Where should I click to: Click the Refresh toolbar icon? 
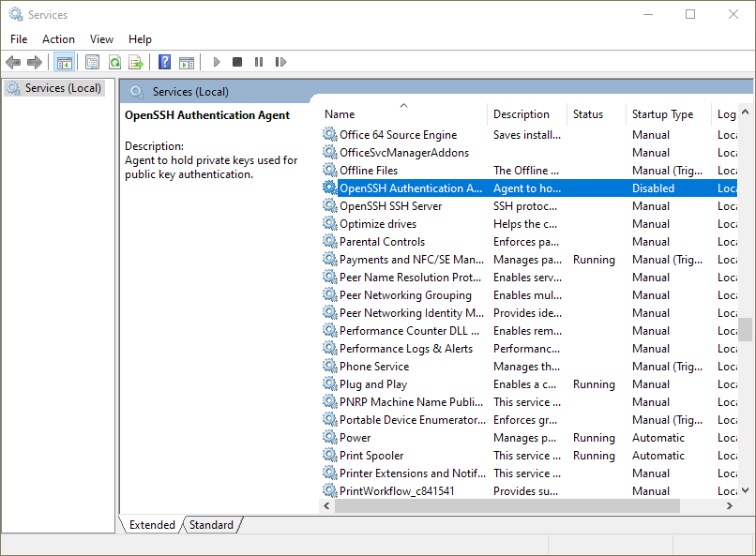(x=114, y=62)
